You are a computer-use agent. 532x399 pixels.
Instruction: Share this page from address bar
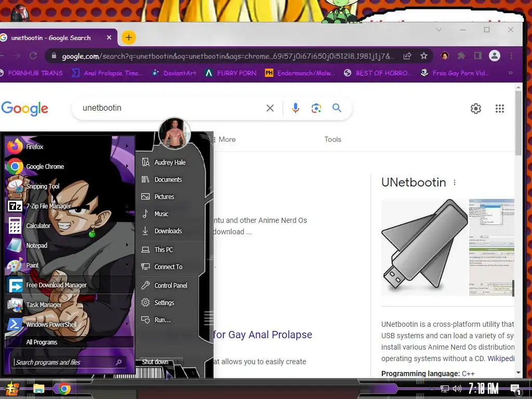[407, 56]
